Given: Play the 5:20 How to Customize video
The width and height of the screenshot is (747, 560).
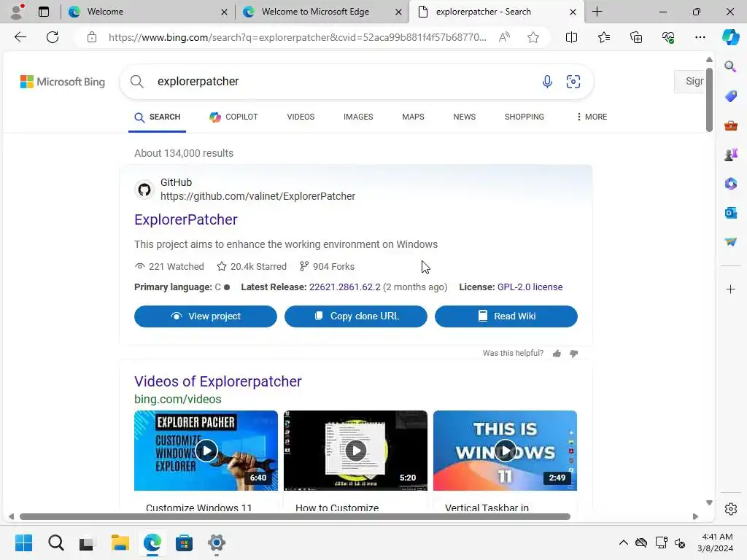Looking at the screenshot, I should [355, 451].
